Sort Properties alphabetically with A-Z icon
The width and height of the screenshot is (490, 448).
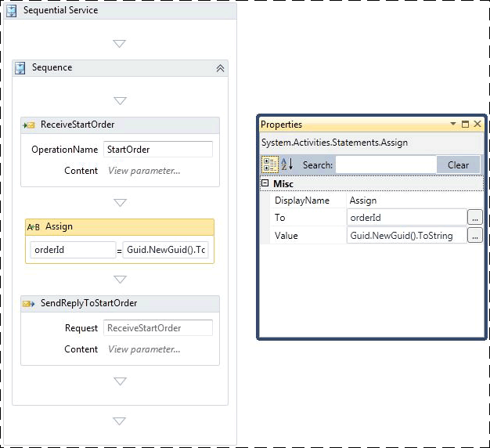(286, 164)
